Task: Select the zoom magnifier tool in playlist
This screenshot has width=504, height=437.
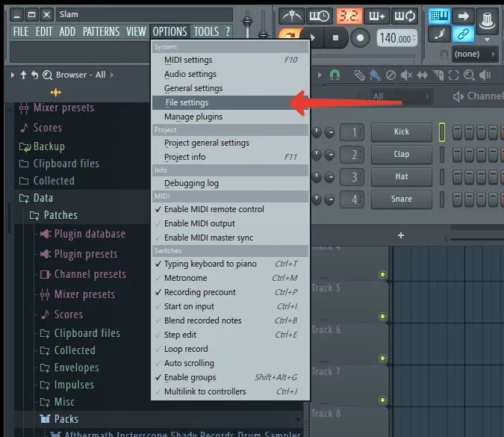Action: coord(469,75)
